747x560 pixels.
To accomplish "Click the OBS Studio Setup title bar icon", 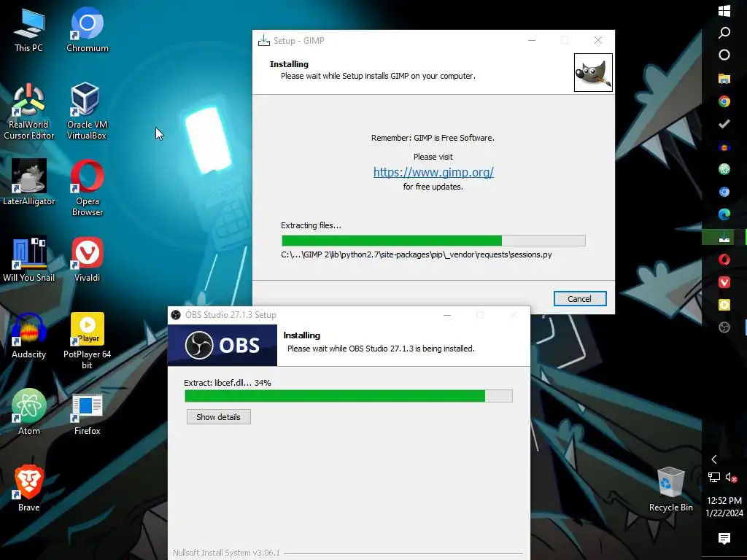I will (176, 315).
